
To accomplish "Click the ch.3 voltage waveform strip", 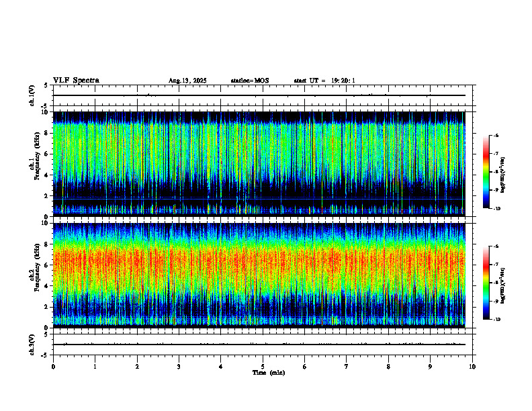I will pos(263,345).
